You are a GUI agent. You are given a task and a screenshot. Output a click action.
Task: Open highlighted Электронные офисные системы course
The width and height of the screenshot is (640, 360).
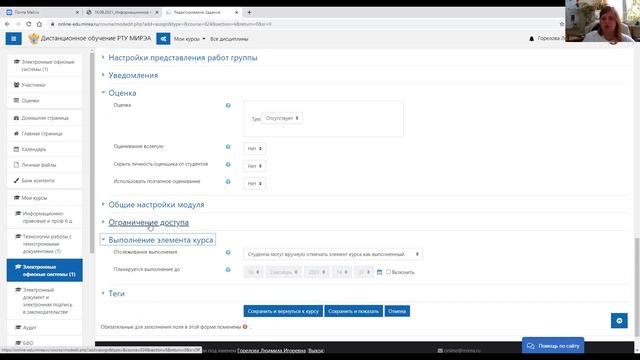(x=44, y=270)
